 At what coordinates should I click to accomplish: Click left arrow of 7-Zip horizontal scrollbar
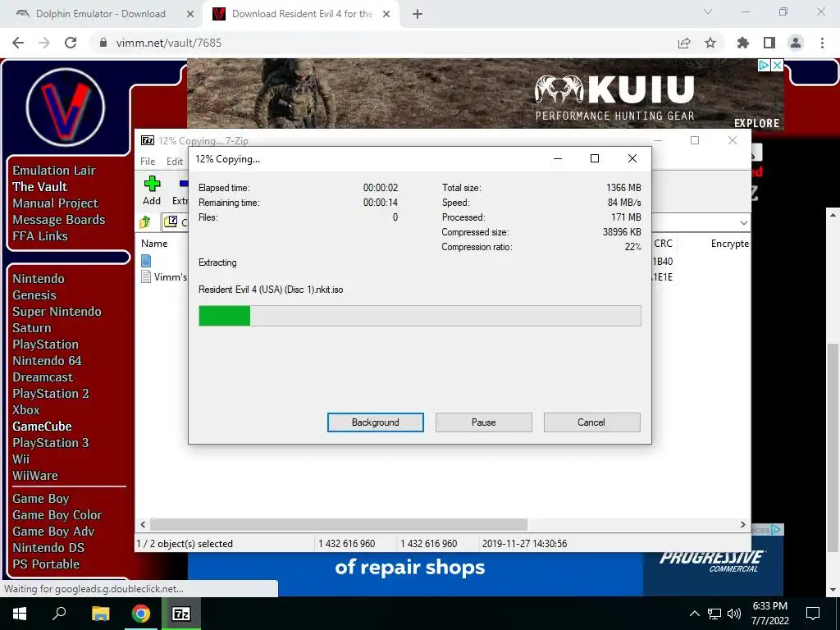[x=143, y=524]
